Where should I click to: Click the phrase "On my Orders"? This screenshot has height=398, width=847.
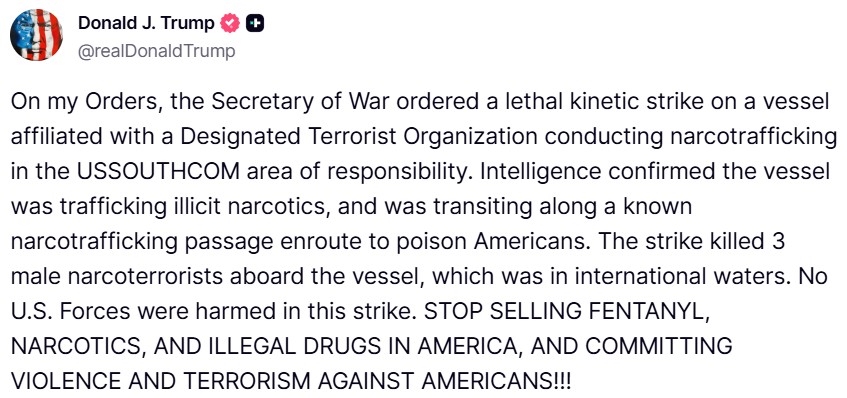[x=85, y=103]
